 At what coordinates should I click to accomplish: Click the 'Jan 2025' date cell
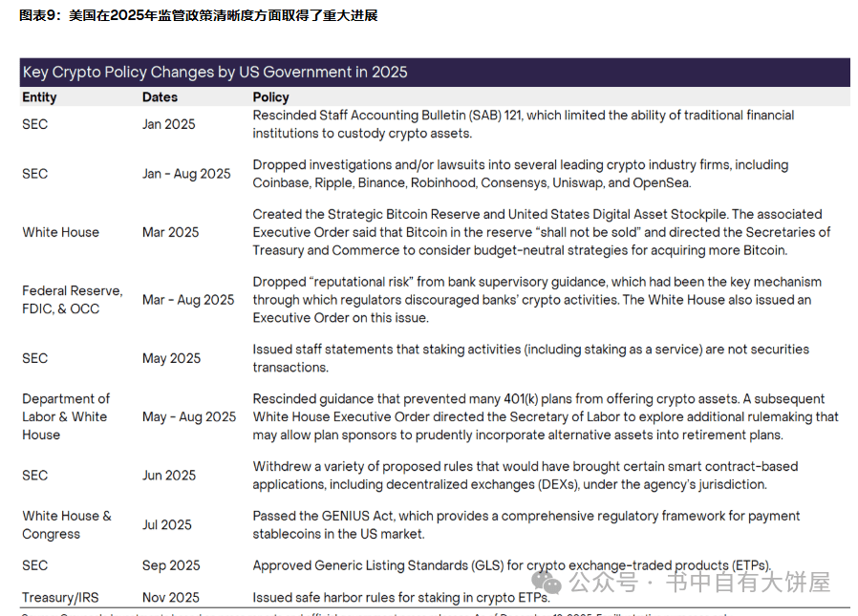(x=168, y=124)
